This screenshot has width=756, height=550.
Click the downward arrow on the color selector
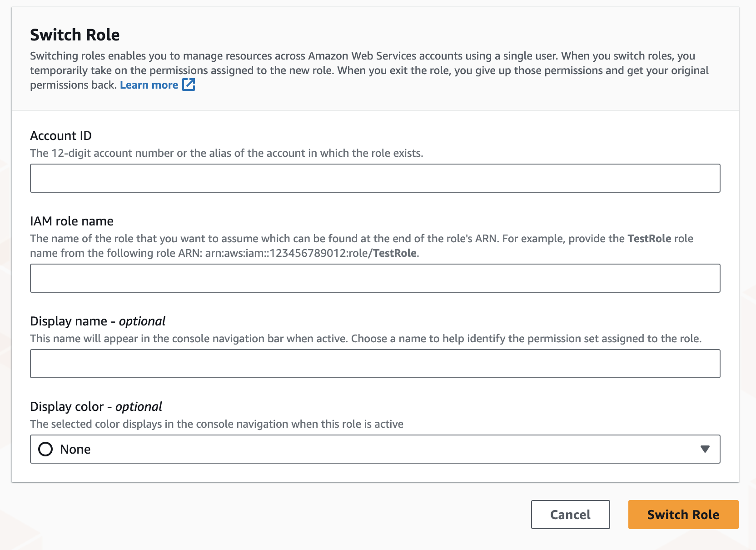(x=704, y=449)
